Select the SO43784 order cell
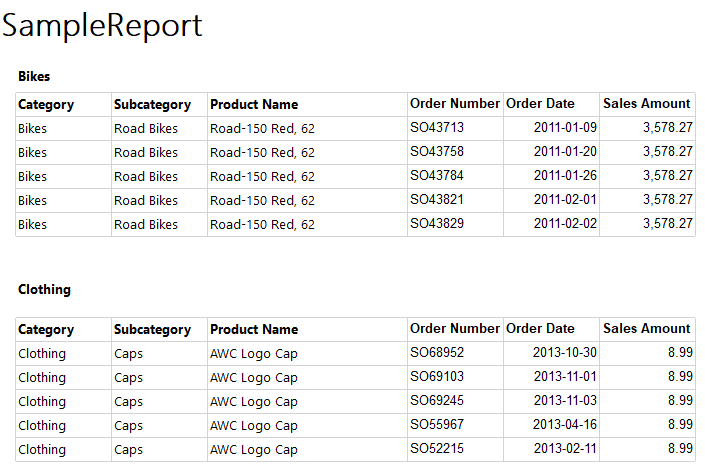This screenshot has height=469, width=705. pos(437,176)
